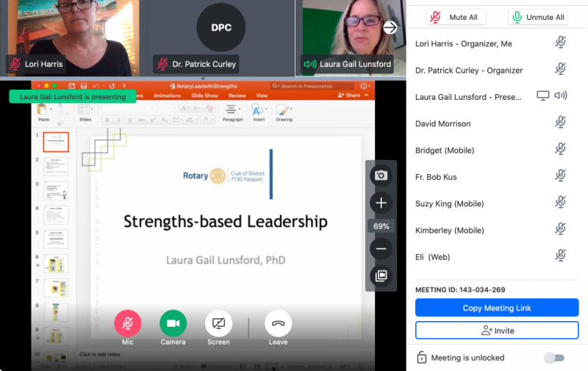This screenshot has width=588, height=371.
Task: Click the Italic formatting icon
Action: pos(118,120)
